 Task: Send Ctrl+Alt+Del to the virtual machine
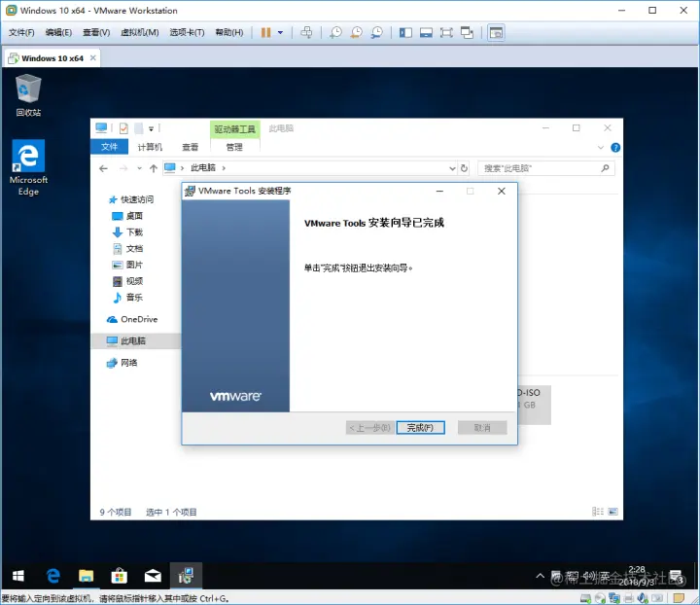tap(306, 33)
